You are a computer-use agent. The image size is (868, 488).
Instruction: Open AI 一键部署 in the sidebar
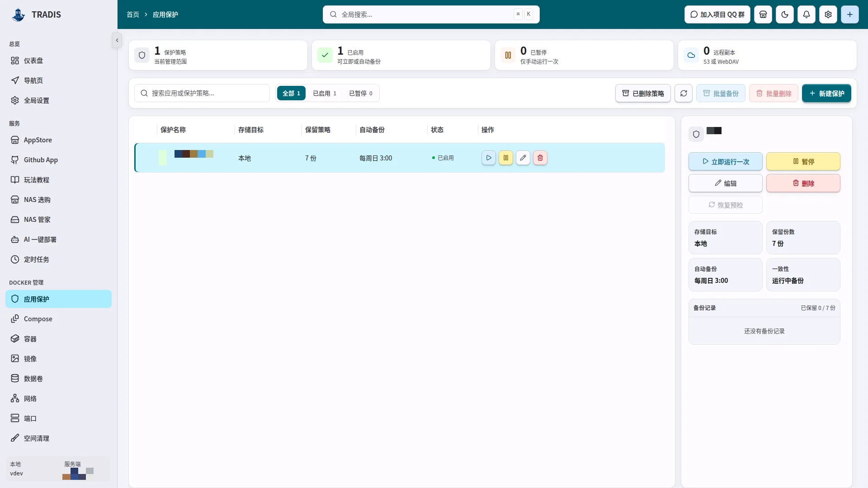coord(59,239)
